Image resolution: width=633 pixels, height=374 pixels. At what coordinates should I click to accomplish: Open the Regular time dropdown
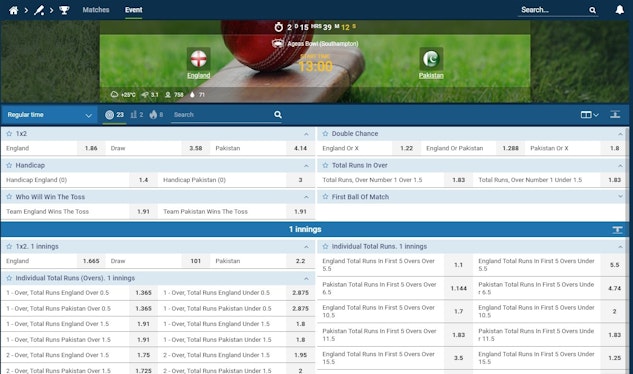click(49, 115)
